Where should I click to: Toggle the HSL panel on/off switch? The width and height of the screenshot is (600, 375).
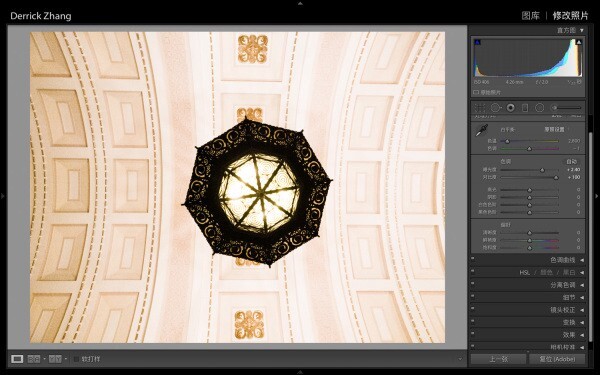pos(473,271)
